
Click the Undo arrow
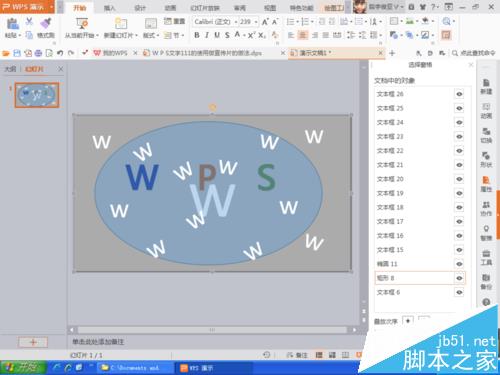click(x=60, y=53)
